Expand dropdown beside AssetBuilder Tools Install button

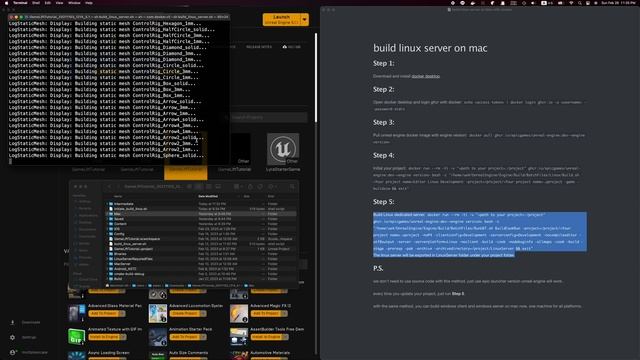[285, 337]
